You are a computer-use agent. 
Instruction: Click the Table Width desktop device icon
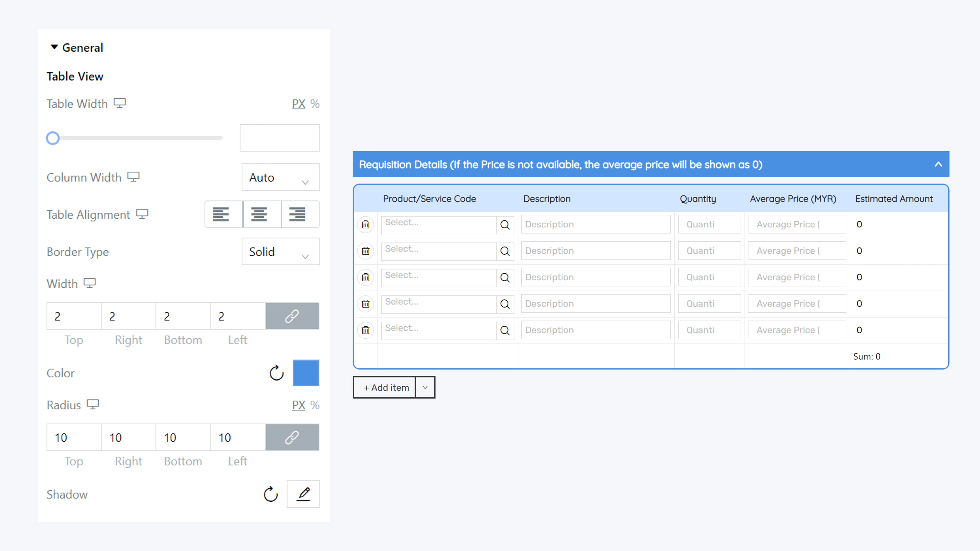point(120,103)
